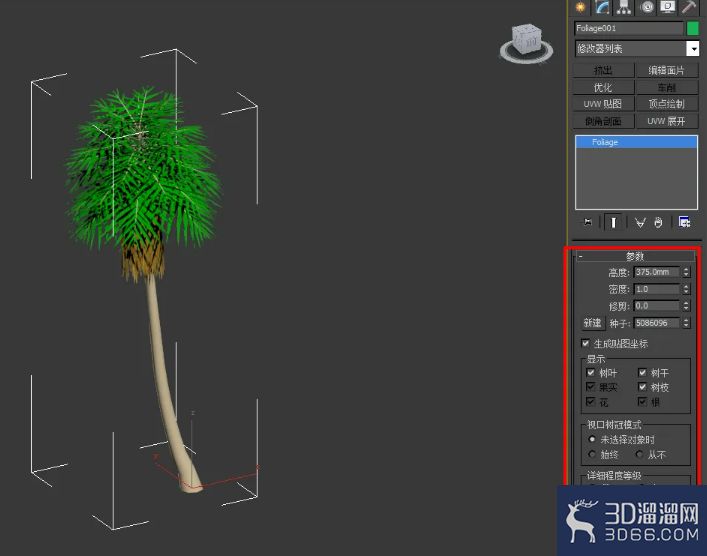Open the Display panel tab
The image size is (707, 556).
pos(668,7)
